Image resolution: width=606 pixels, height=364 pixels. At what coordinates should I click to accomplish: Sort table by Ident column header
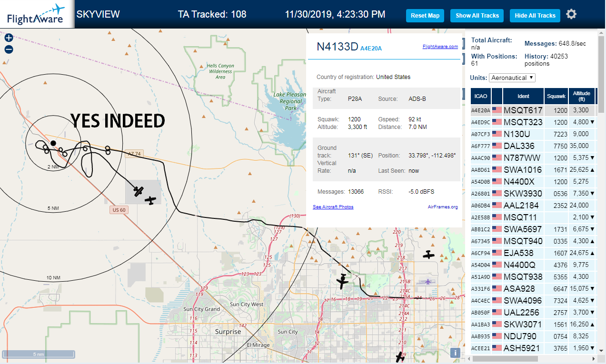coord(523,96)
